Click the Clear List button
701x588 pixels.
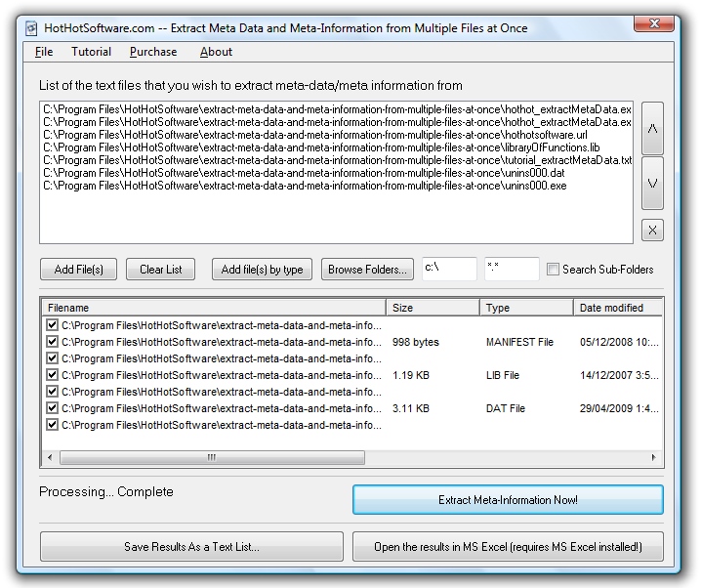[x=160, y=270]
